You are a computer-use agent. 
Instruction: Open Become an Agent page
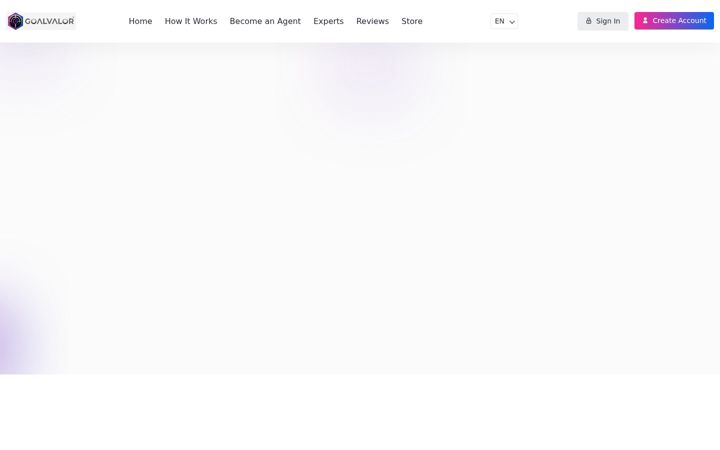click(x=265, y=21)
